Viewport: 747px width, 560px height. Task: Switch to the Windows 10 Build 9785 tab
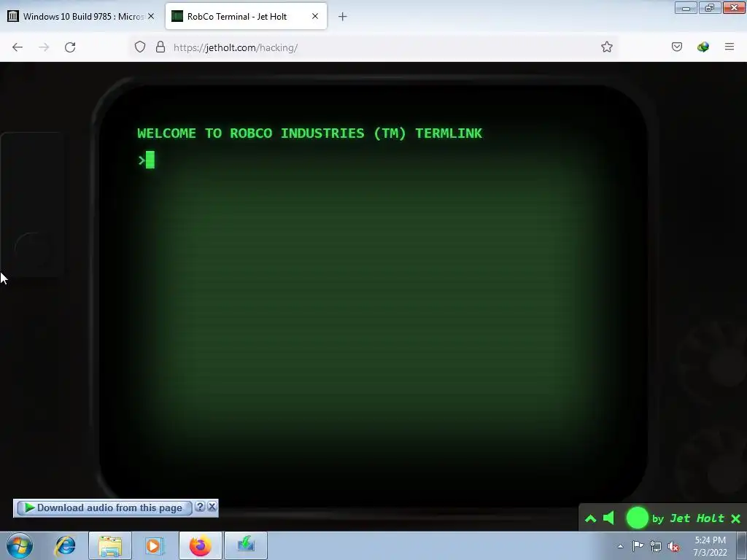point(81,16)
